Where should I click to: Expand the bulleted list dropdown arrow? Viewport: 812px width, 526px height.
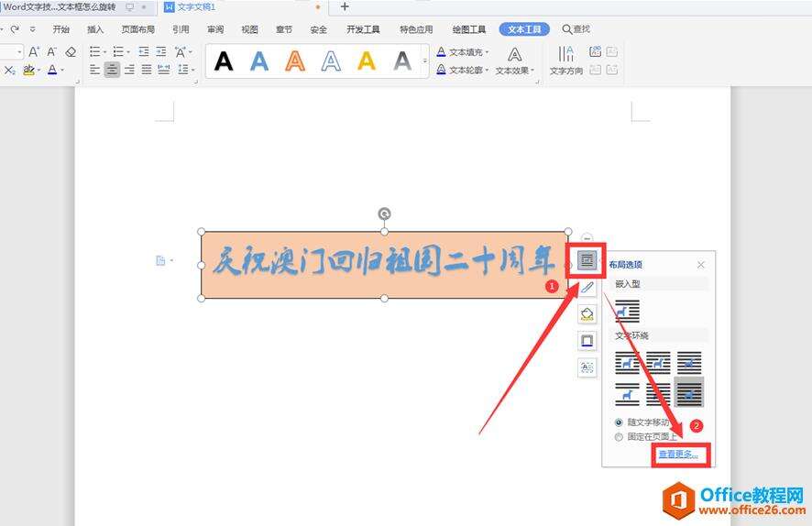pyautogui.click(x=104, y=51)
